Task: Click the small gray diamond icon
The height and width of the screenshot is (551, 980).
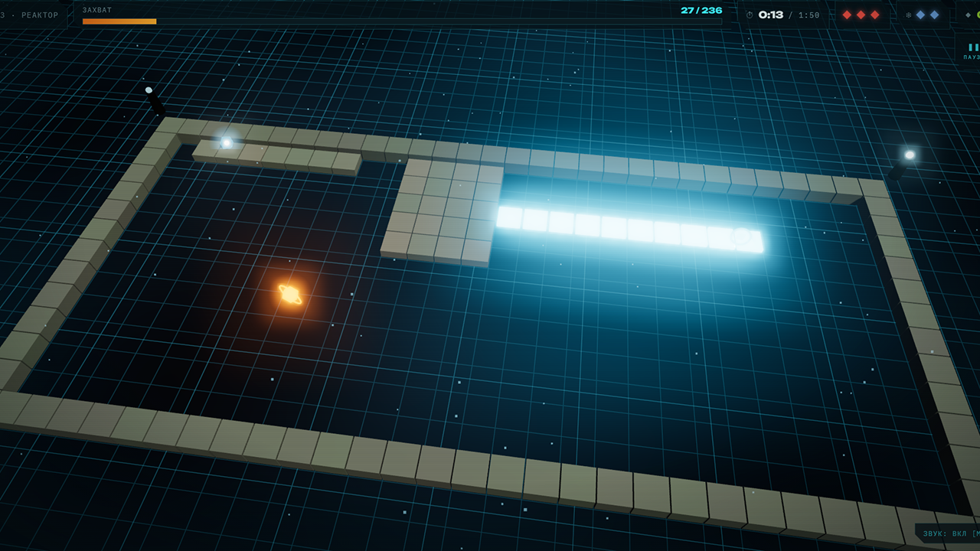Action: coord(968,15)
